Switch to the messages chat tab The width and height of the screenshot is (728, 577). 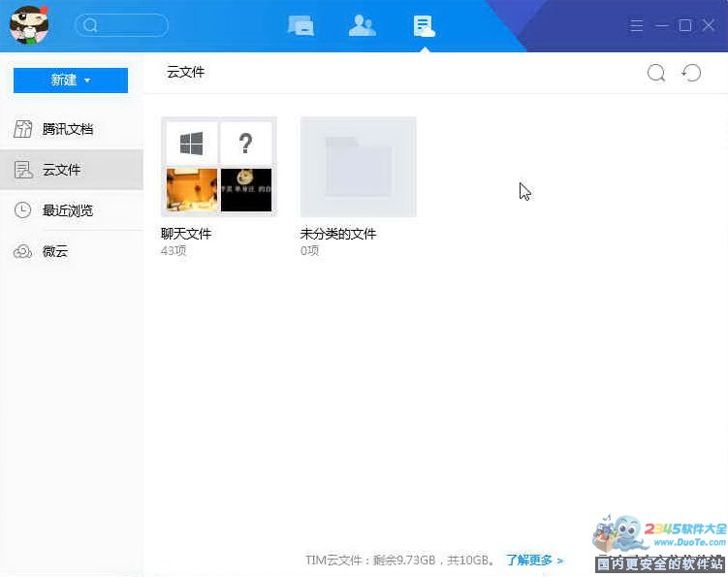[301, 25]
